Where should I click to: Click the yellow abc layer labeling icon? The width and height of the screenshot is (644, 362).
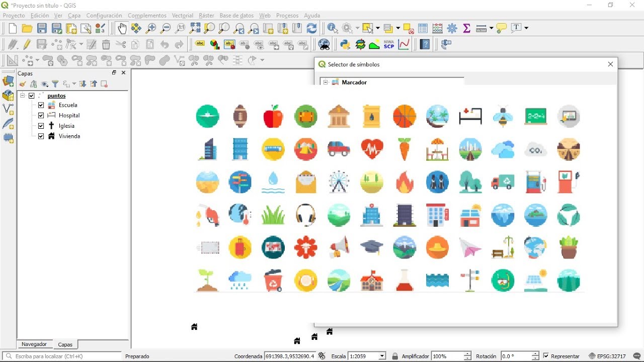pyautogui.click(x=200, y=45)
